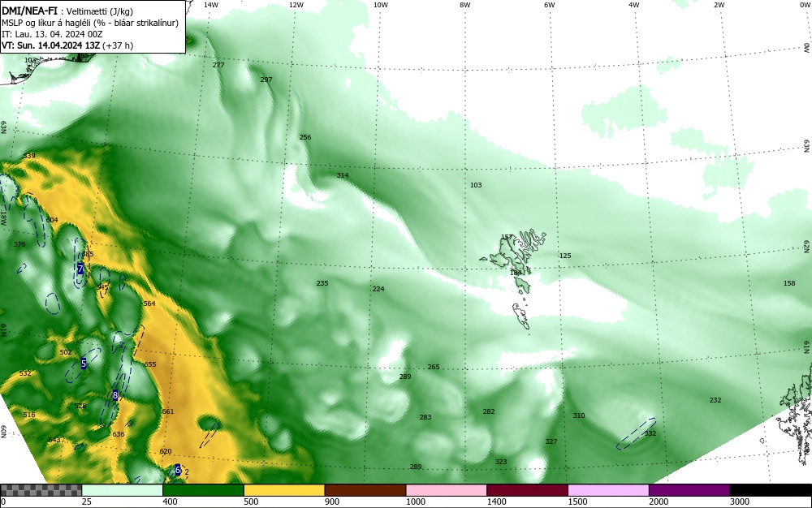
Task: Click the map value 620
Action: 165,451
